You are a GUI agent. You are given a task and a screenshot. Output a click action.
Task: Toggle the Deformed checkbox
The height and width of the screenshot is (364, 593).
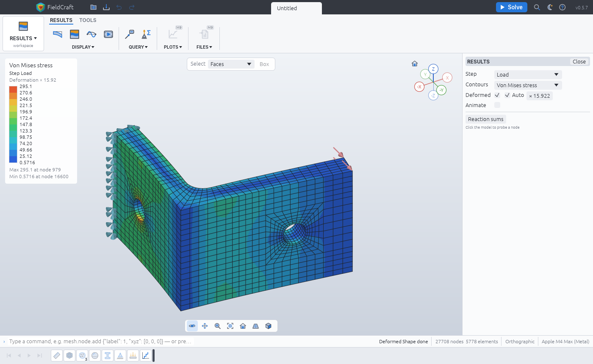click(x=497, y=95)
